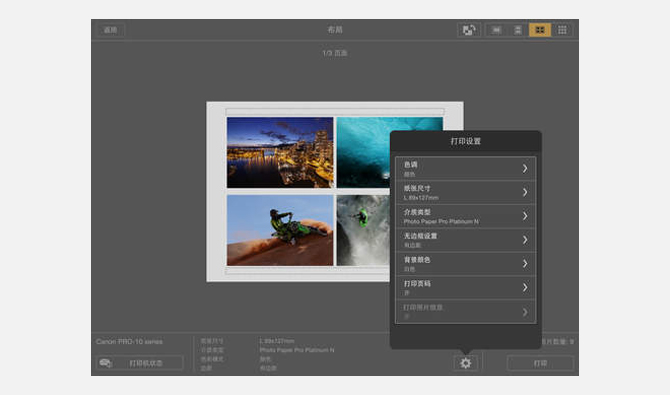Click the back button at top left

[x=110, y=30]
